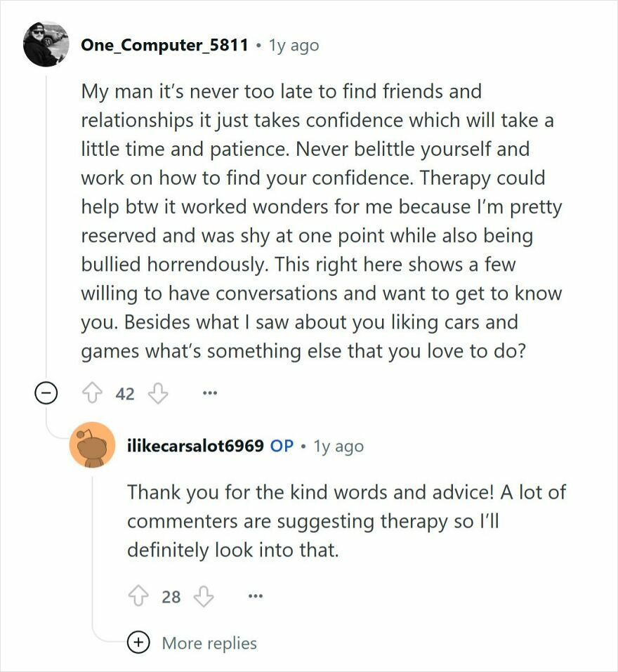
Task: Click the OP badge next to ilikecarsalot6969
Action: point(282,445)
